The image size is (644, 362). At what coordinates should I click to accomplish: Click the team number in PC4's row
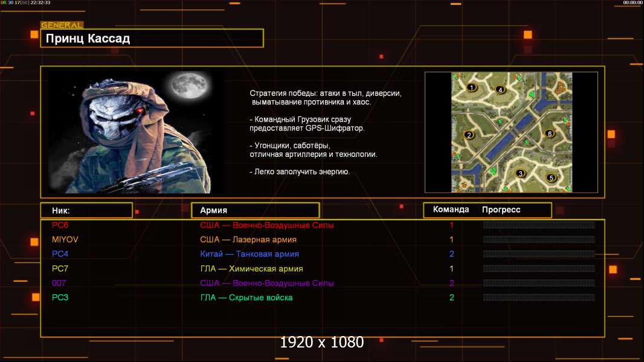(451, 254)
